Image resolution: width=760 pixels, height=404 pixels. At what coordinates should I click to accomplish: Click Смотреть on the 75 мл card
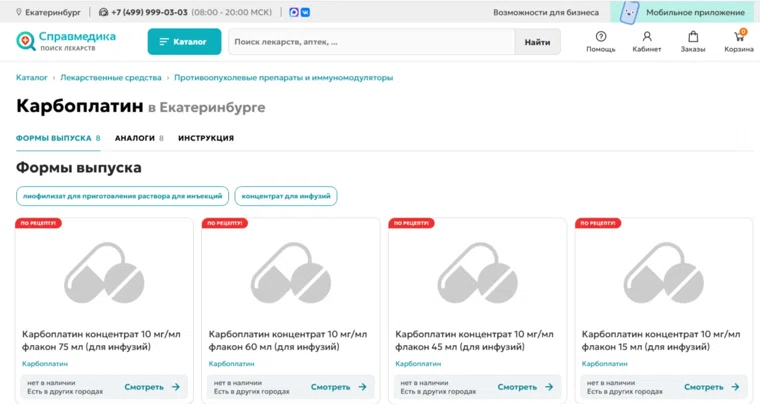pos(152,387)
